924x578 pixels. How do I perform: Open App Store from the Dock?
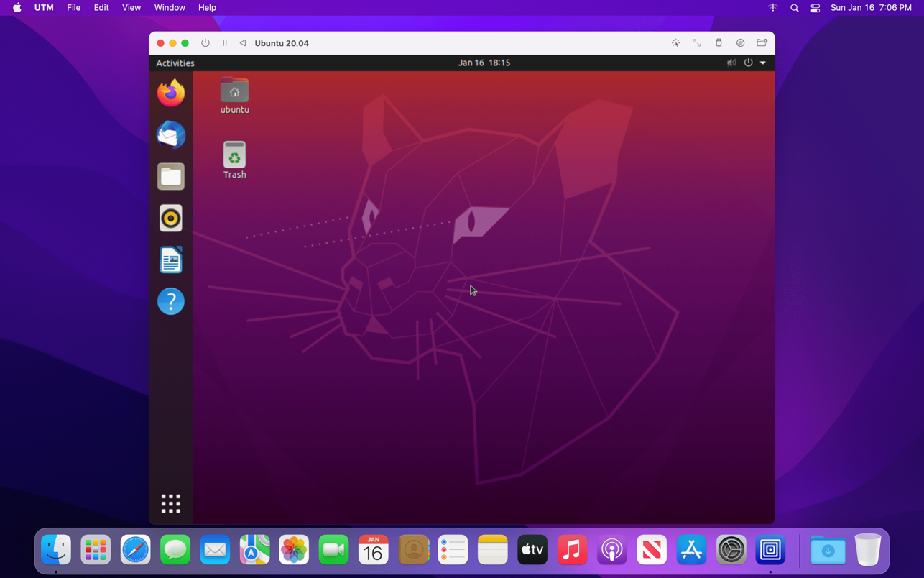pos(691,550)
